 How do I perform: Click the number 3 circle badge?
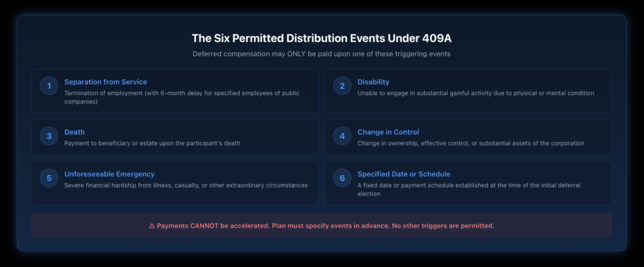point(49,136)
